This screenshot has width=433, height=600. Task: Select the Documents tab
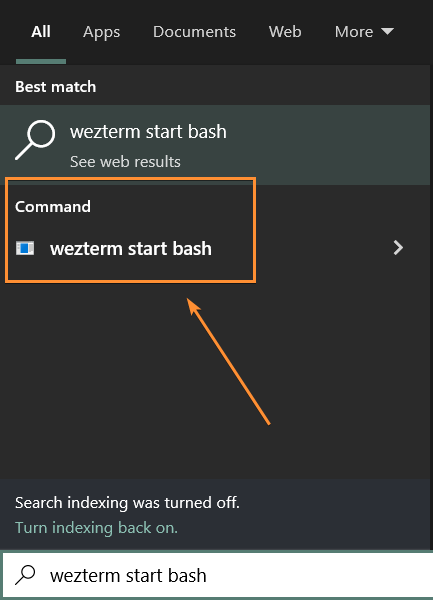point(194,32)
